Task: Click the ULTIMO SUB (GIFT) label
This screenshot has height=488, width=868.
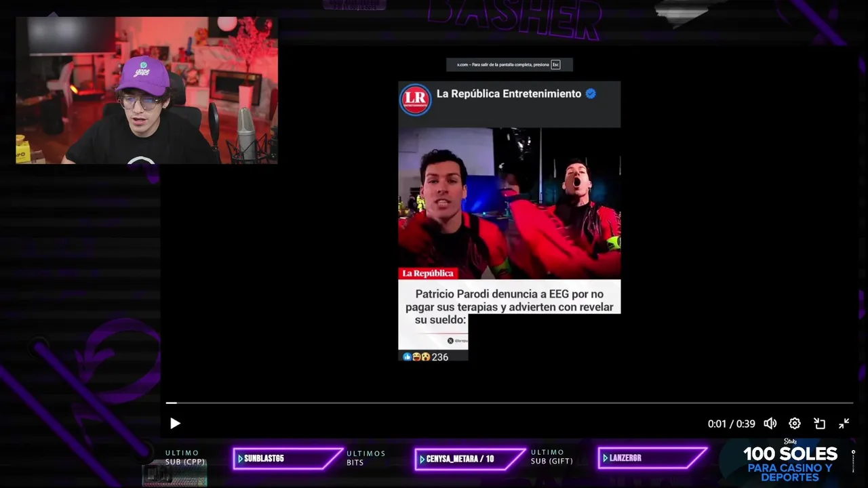Action: (x=551, y=457)
